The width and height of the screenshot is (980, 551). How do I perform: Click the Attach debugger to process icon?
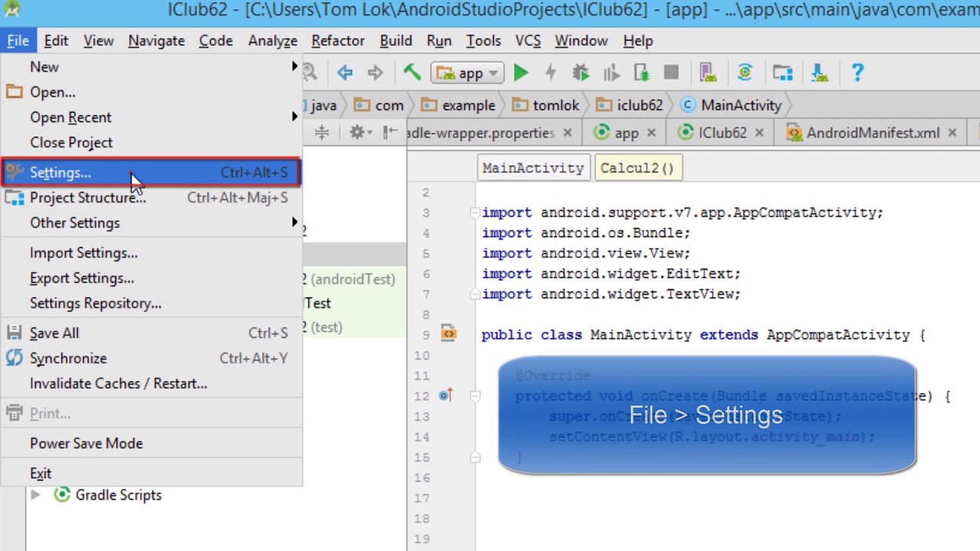pyautogui.click(x=642, y=73)
